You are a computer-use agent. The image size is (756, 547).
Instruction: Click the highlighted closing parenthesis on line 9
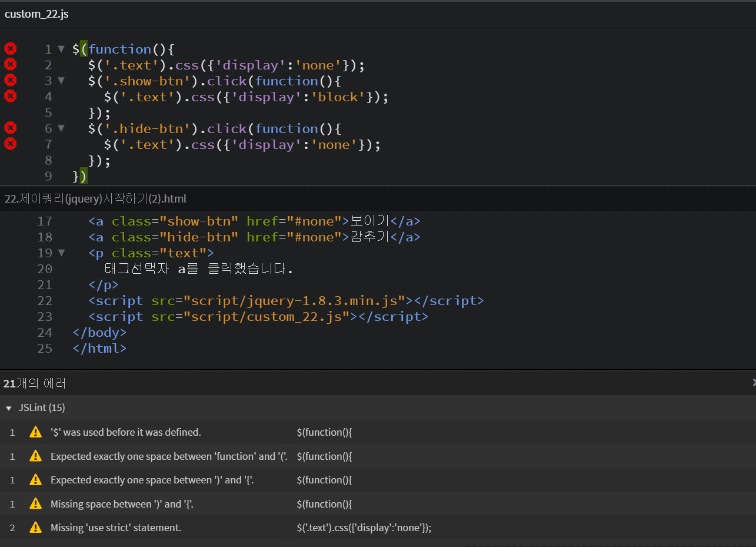[x=84, y=176]
